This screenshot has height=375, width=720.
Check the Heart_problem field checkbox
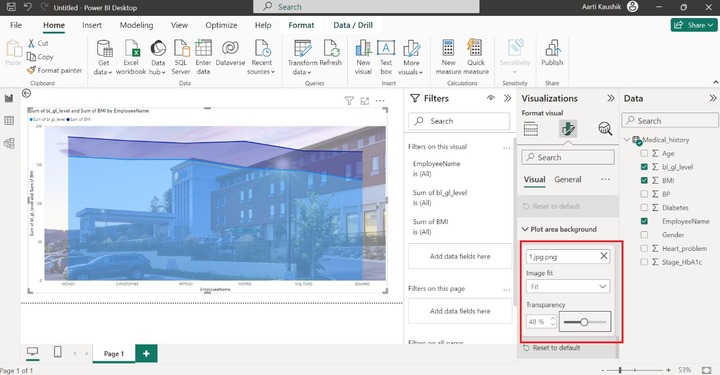click(644, 248)
